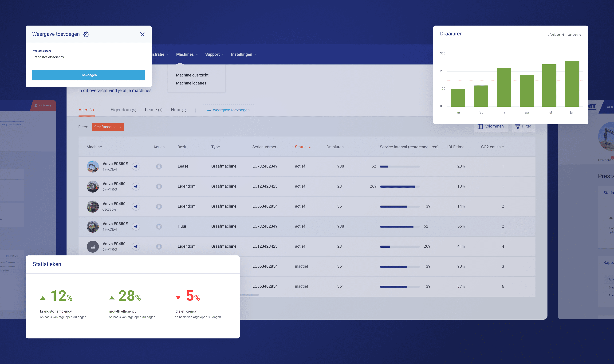Click the Weergave naam text field
The height and width of the screenshot is (364, 614).
pyautogui.click(x=88, y=57)
